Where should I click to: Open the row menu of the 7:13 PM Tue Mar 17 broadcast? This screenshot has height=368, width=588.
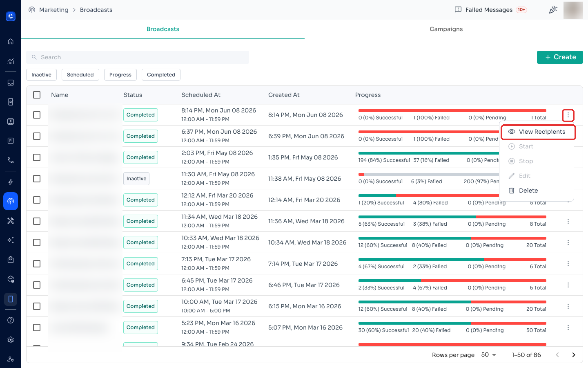click(568, 264)
